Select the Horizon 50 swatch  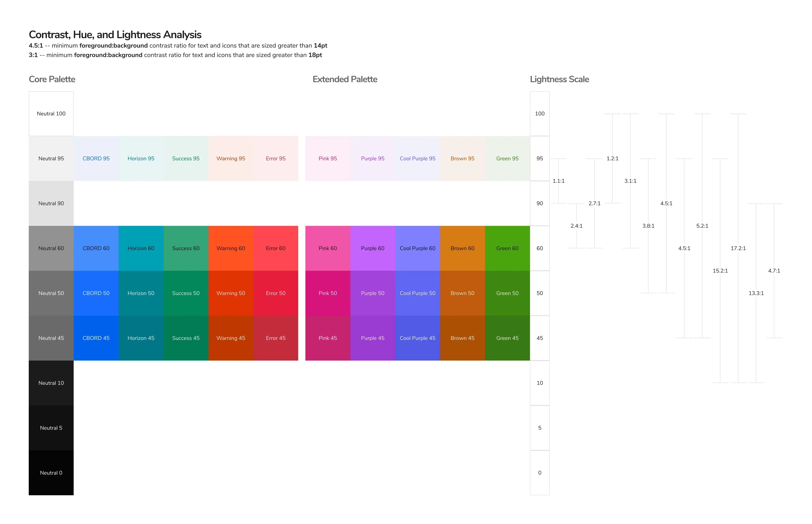click(x=141, y=293)
